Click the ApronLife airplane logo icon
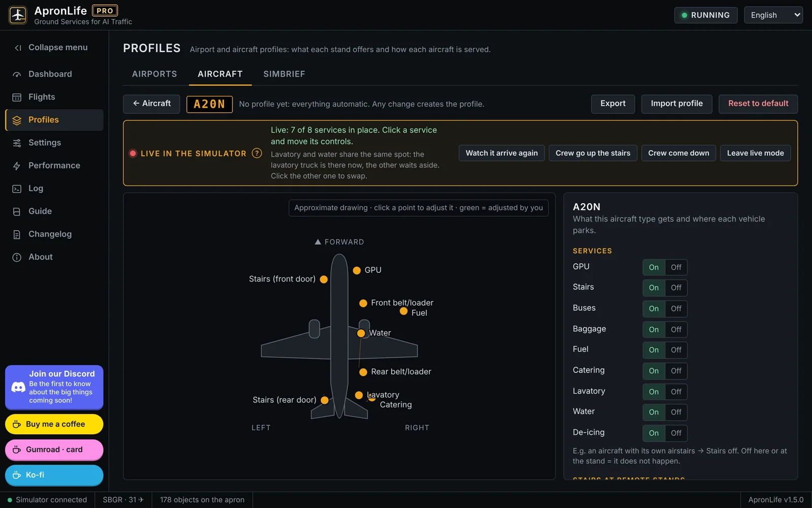Image resolution: width=812 pixels, height=508 pixels. (x=18, y=15)
